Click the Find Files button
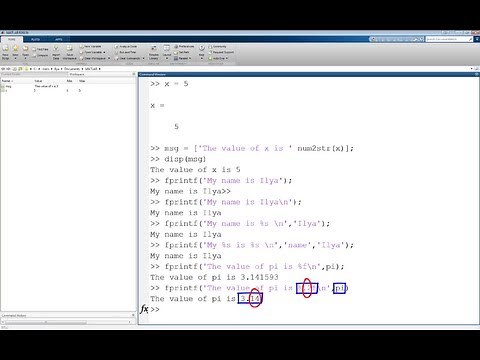Screen dimensions: 480x360 40,49
